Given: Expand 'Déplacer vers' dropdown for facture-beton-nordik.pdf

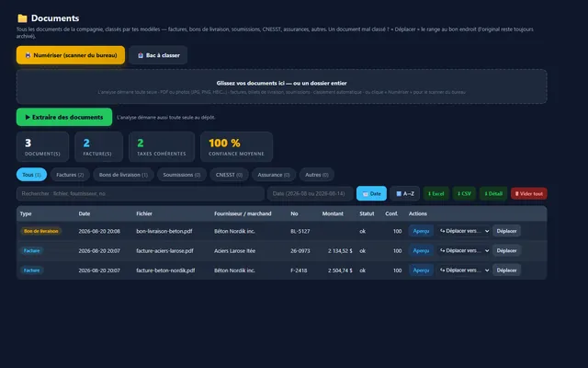Looking at the screenshot, I should (464, 270).
